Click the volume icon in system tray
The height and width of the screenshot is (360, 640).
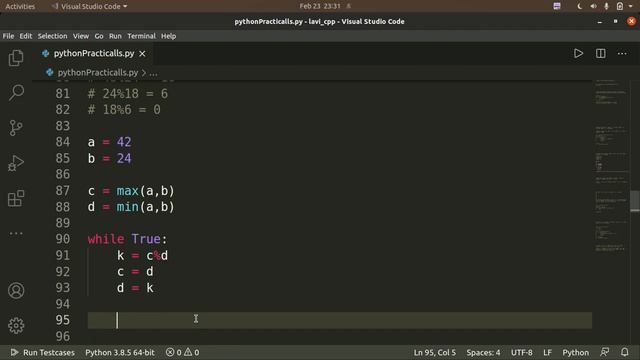[593, 6]
